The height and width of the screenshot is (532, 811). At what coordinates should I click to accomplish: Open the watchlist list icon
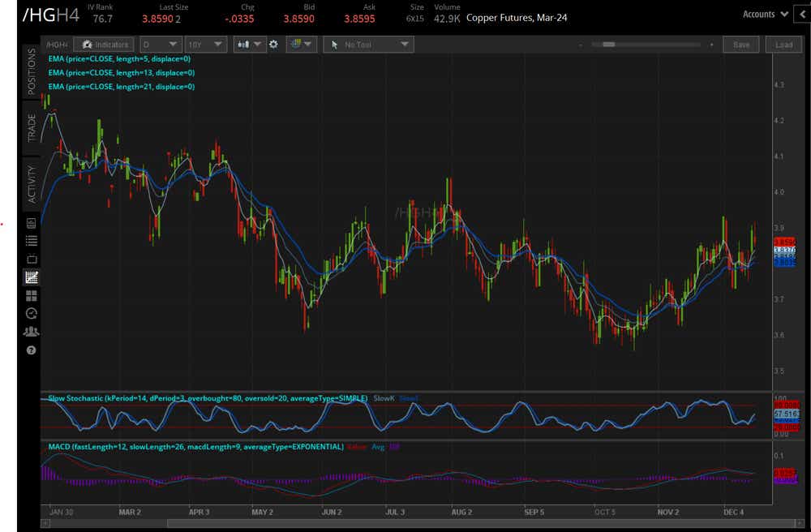coord(32,241)
